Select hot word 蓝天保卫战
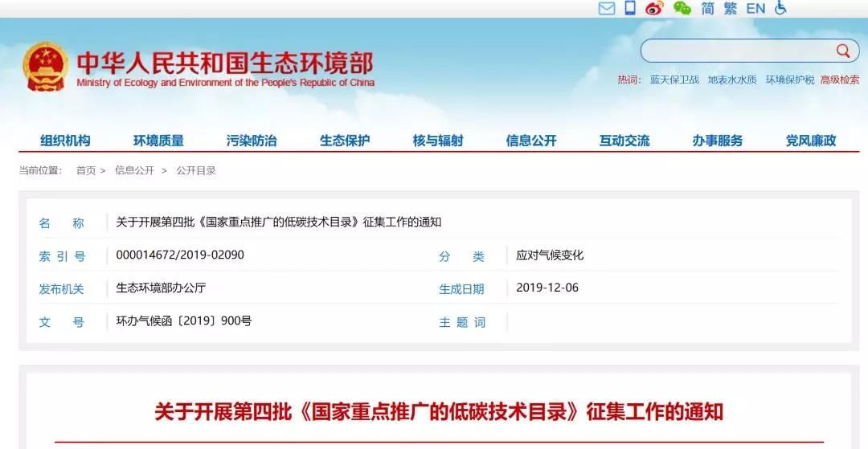868x449 pixels. (674, 80)
